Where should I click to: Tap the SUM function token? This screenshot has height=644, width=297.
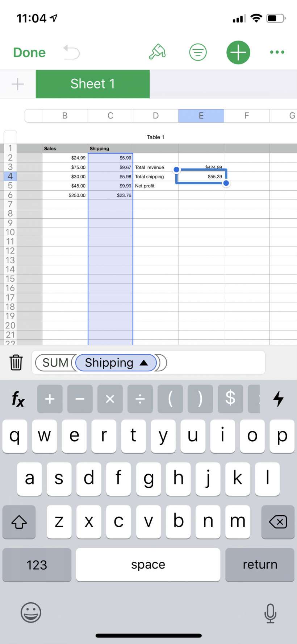55,363
